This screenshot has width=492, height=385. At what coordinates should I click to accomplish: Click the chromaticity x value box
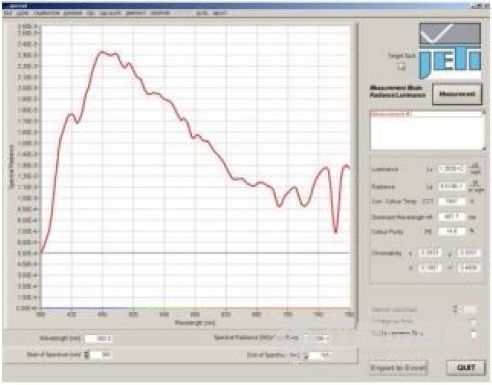coord(430,253)
